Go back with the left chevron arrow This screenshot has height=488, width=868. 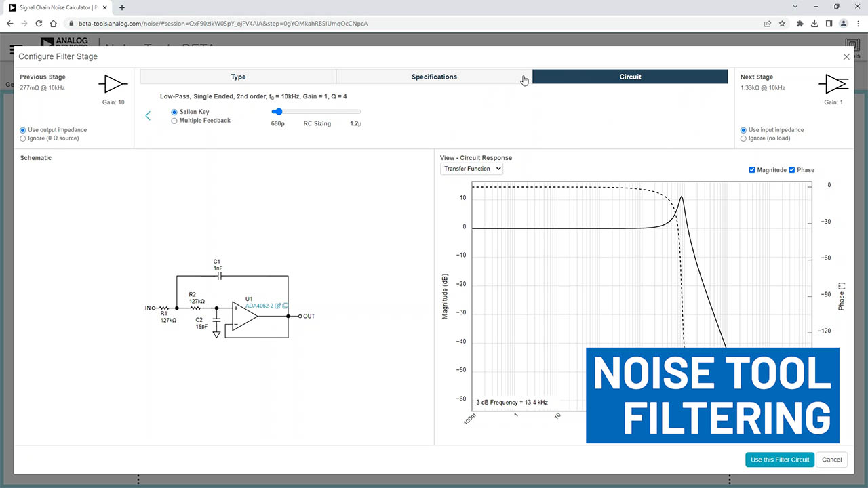click(148, 116)
